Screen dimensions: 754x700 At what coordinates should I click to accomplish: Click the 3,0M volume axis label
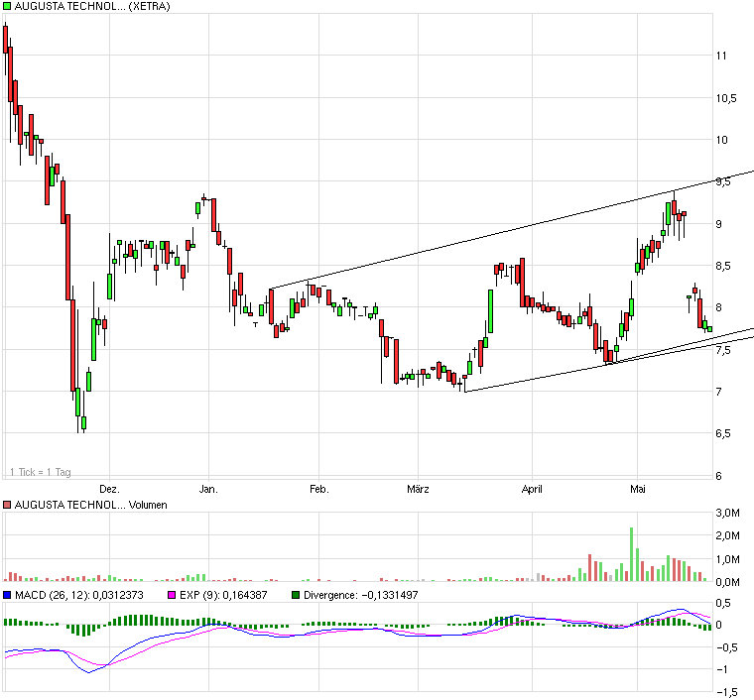729,513
